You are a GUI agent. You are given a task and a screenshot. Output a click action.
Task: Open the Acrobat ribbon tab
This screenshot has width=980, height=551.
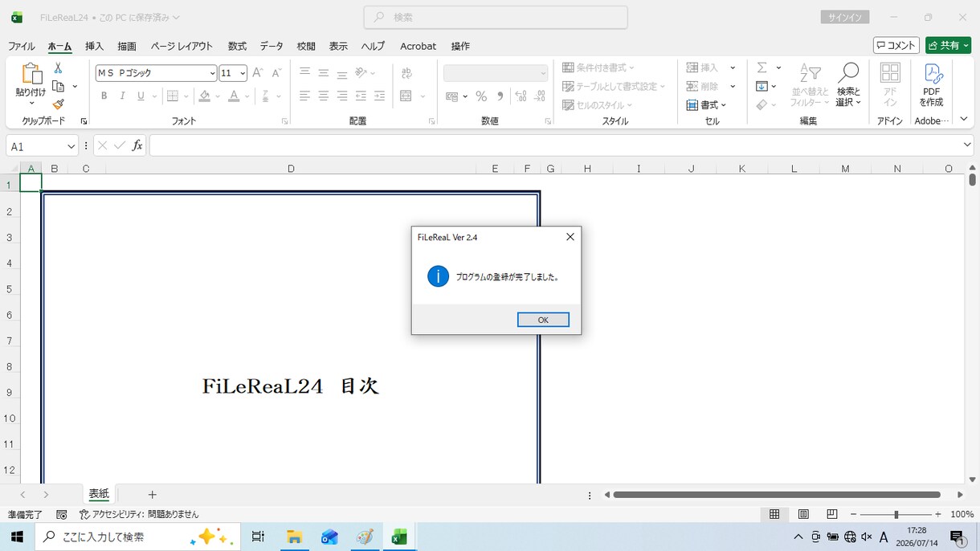(x=419, y=46)
